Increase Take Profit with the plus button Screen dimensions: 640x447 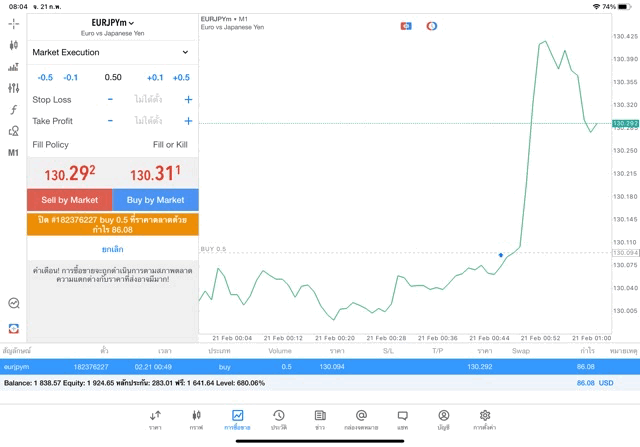coord(188,121)
